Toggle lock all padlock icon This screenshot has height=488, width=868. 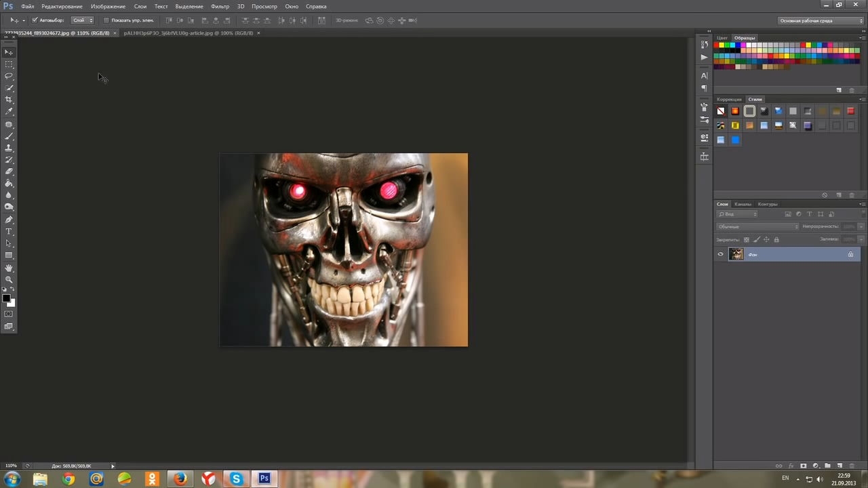pyautogui.click(x=776, y=239)
